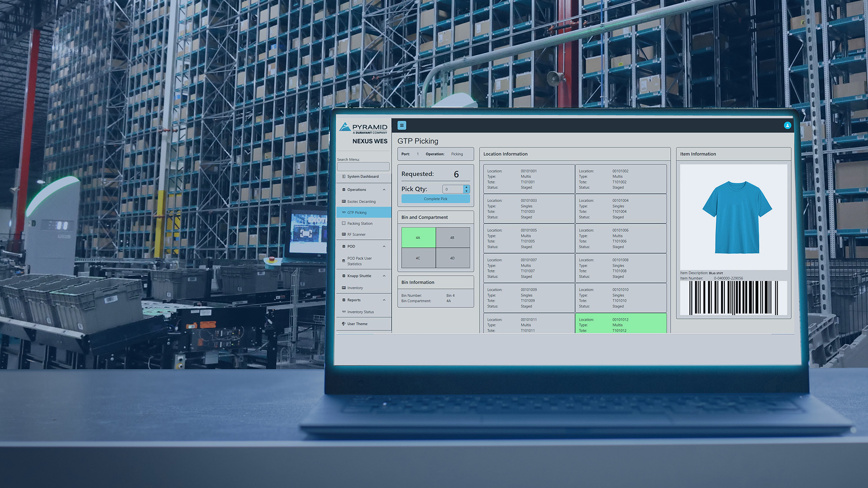This screenshot has width=868, height=488.
Task: Click the GTP Picking icon
Action: (x=344, y=213)
